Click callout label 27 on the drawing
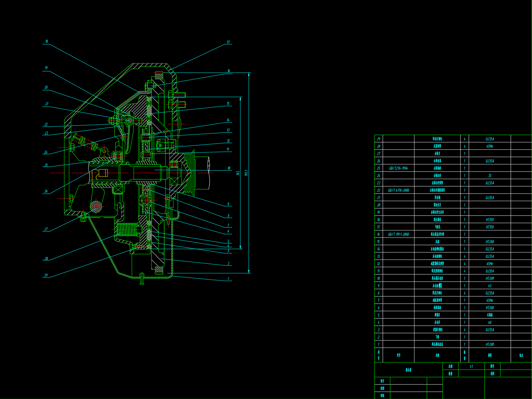 pos(46,229)
